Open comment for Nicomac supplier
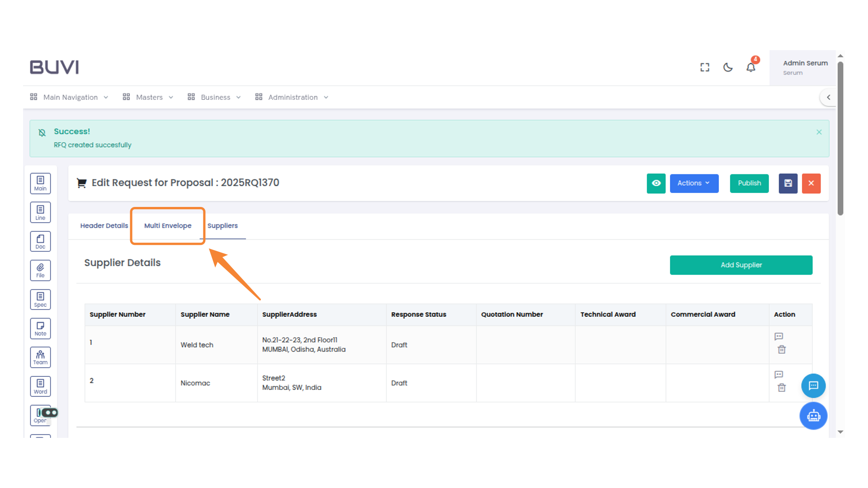 pos(778,375)
